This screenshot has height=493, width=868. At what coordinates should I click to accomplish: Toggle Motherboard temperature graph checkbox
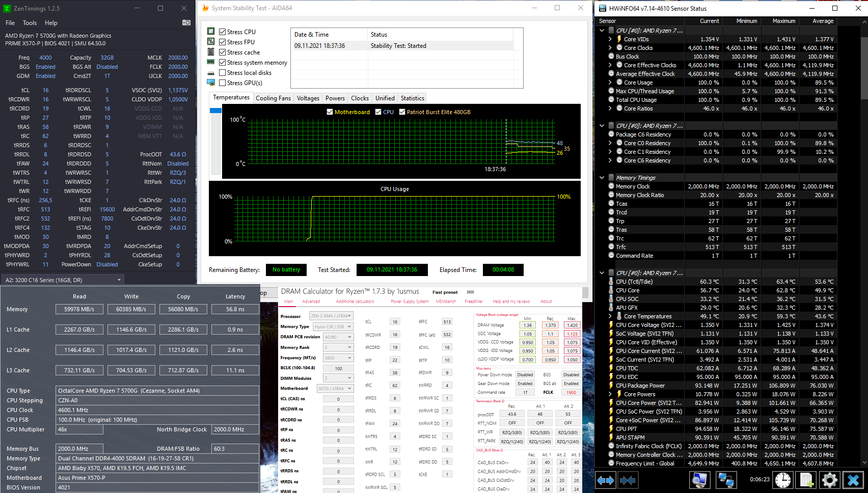tap(330, 112)
